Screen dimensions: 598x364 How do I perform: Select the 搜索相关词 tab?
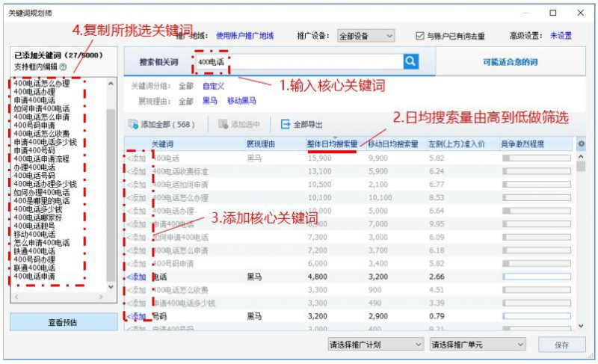pyautogui.click(x=158, y=62)
